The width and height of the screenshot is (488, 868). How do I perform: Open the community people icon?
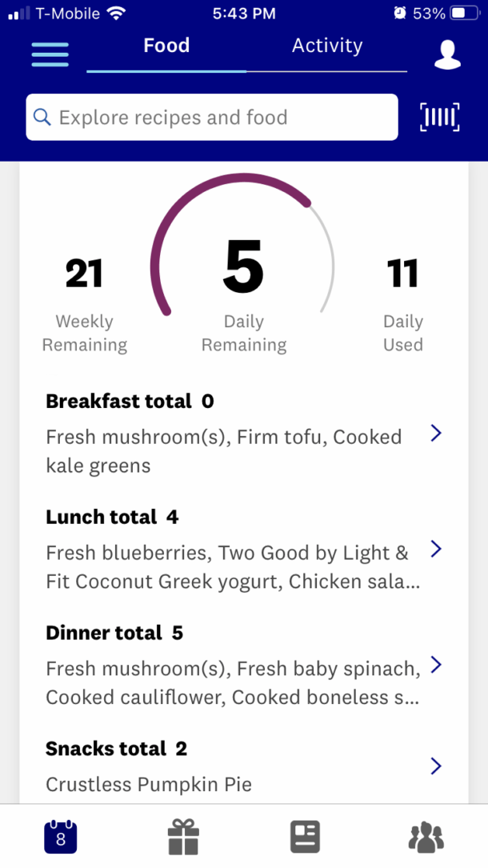426,837
